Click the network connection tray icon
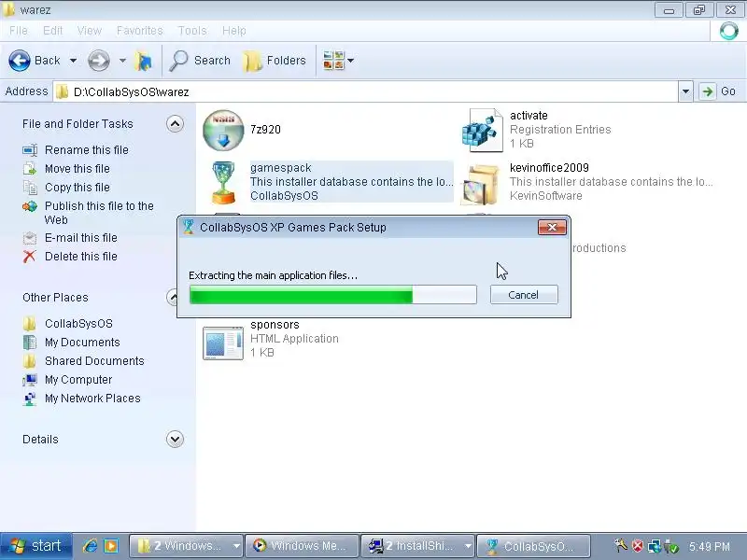747x560 pixels. point(655,546)
